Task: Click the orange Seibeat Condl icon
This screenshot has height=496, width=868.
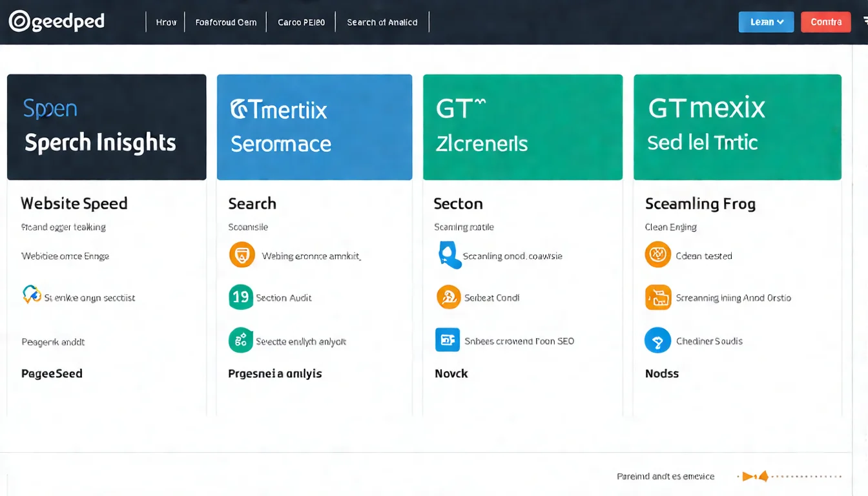Action: [x=448, y=297]
